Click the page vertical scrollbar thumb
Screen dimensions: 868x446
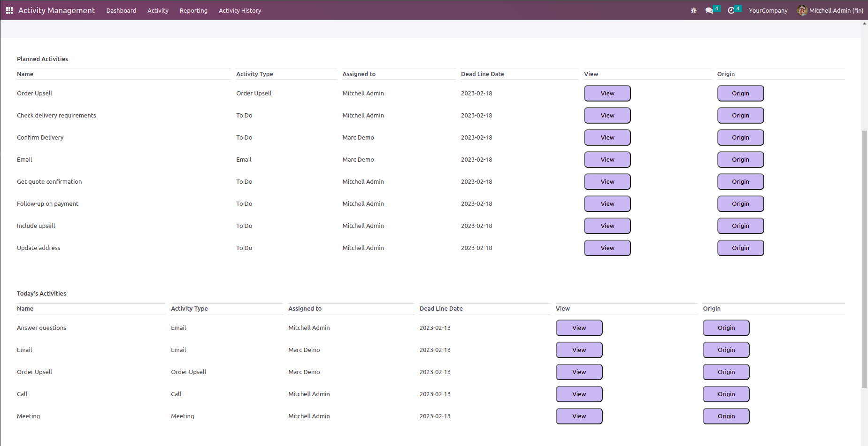coord(864,259)
